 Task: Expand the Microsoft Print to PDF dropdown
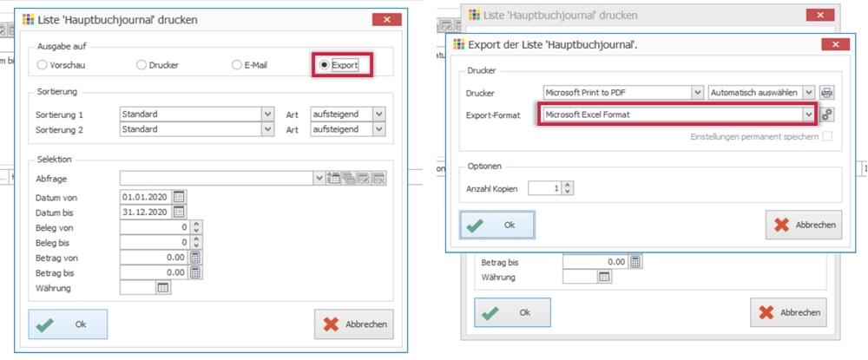coord(697,92)
